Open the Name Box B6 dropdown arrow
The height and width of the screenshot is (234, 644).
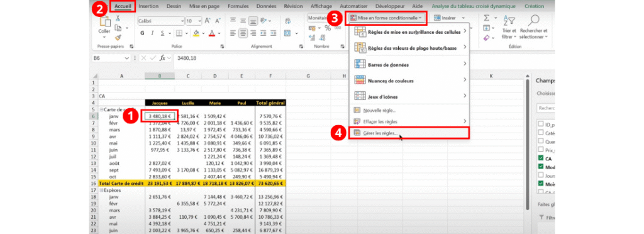[x=127, y=58]
